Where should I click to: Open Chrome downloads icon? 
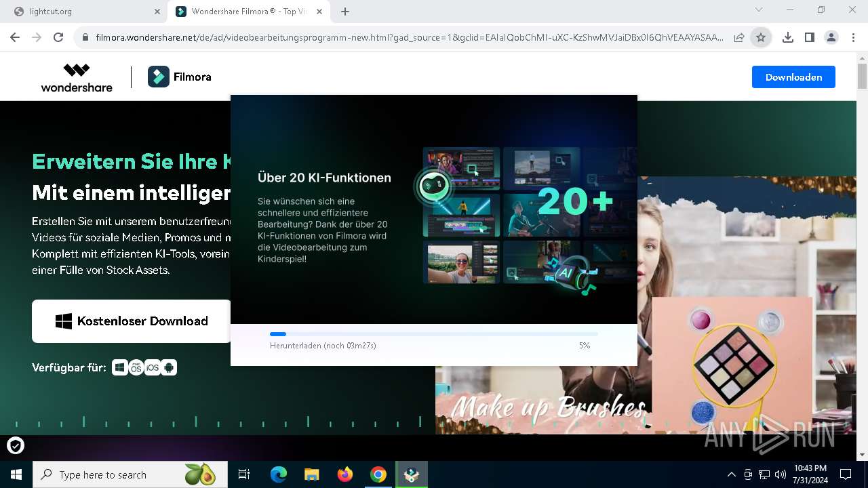pos(788,38)
